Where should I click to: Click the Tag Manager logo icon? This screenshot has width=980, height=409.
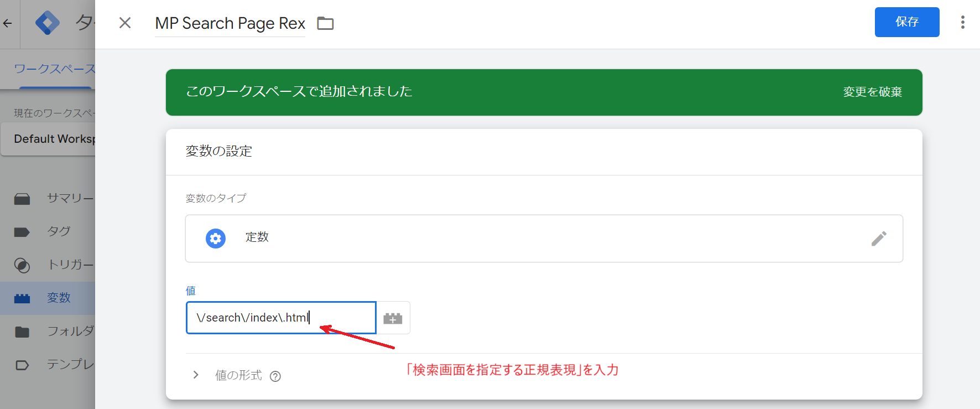48,23
